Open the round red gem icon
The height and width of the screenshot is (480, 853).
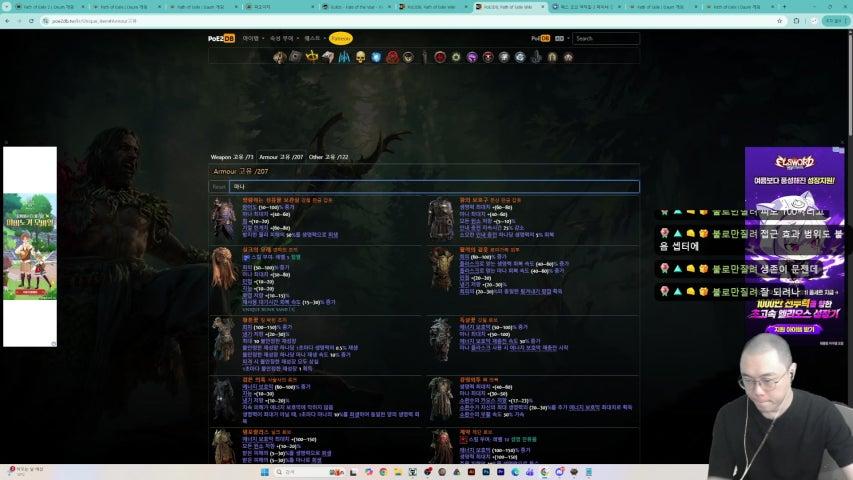[440, 57]
